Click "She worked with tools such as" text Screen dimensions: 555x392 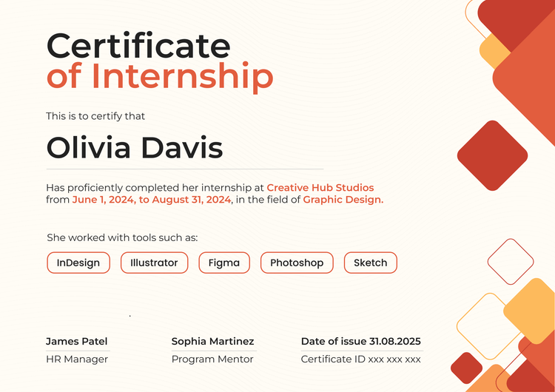[x=122, y=237]
